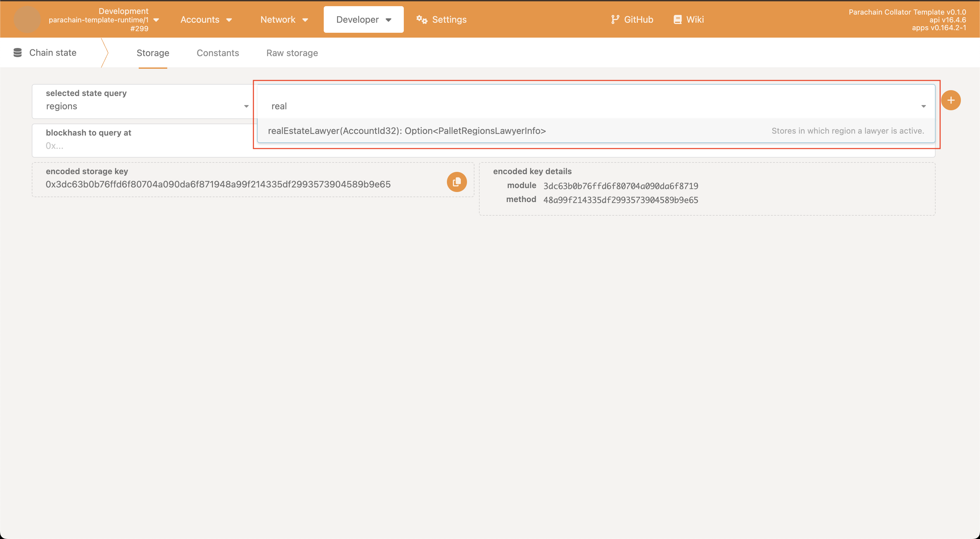
Task: Click the Wiki book icon
Action: pos(677,19)
